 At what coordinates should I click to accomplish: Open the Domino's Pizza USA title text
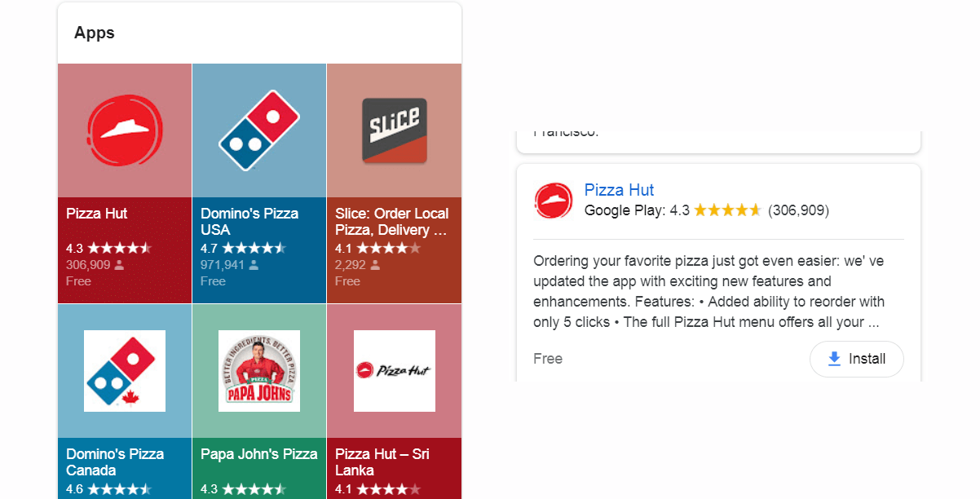click(249, 222)
